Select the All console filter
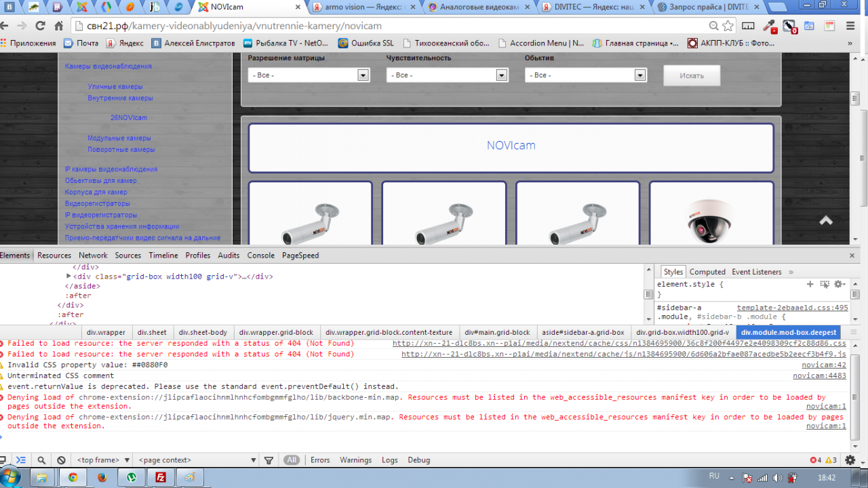The height and width of the screenshot is (488, 868). tap(292, 460)
